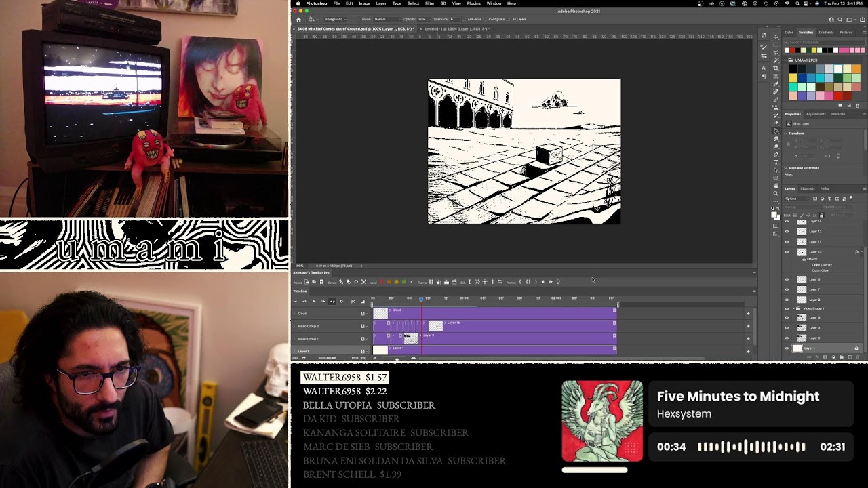Click the onion skin lightbulb icon
The height and width of the screenshot is (488, 868).
point(558,282)
